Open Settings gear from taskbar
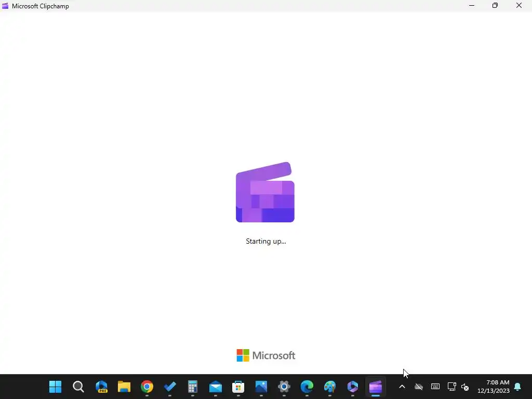 click(x=284, y=387)
